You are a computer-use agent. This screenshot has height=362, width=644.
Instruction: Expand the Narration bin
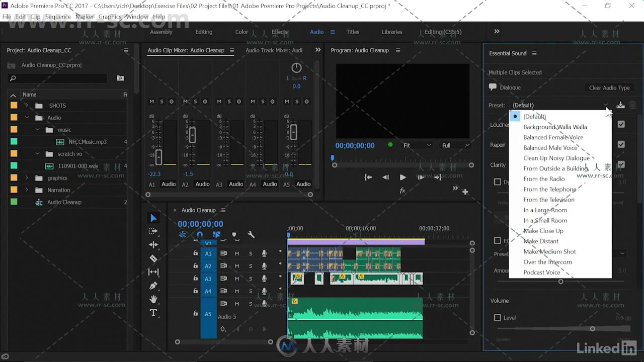tap(27, 190)
